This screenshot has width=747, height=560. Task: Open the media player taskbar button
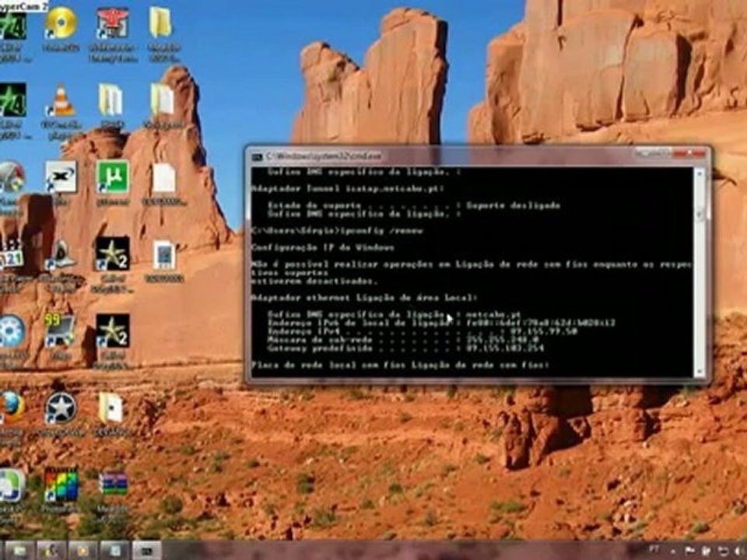[x=82, y=551]
